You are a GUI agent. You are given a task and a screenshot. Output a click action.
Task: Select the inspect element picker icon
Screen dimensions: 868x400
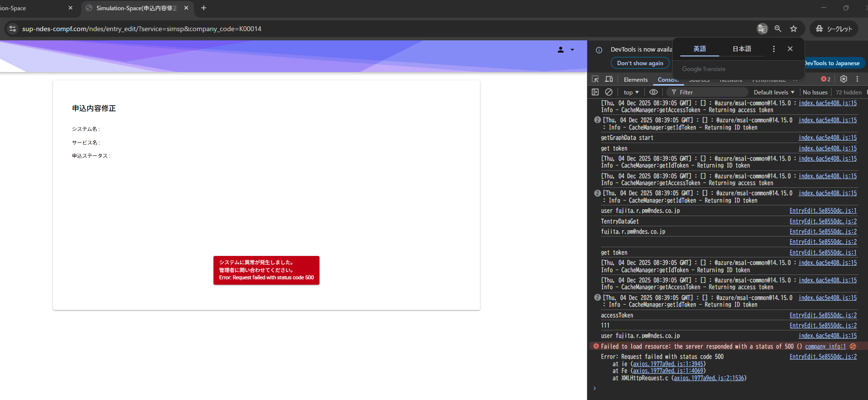(x=595, y=79)
